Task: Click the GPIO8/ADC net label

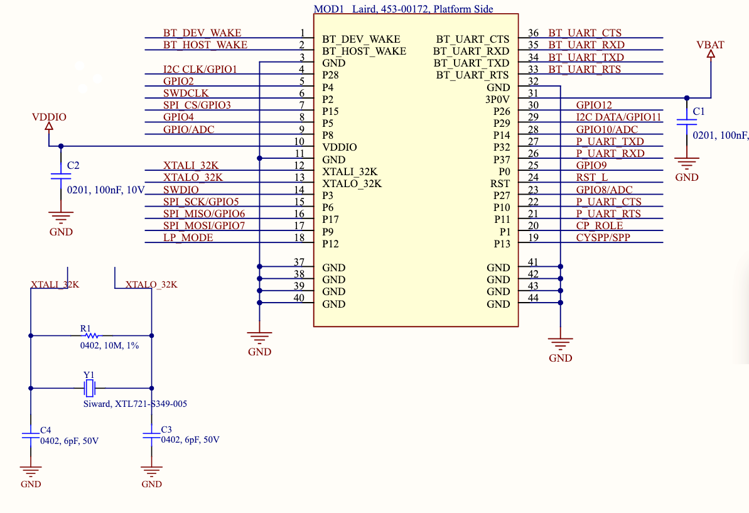Action: click(x=604, y=190)
